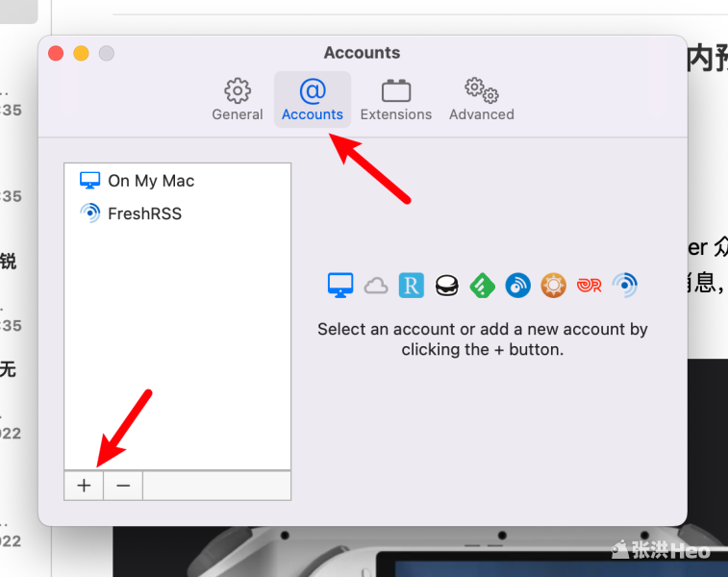728x577 pixels.
Task: Click the FreshRSS logo in the account list
Action: pyautogui.click(x=90, y=213)
